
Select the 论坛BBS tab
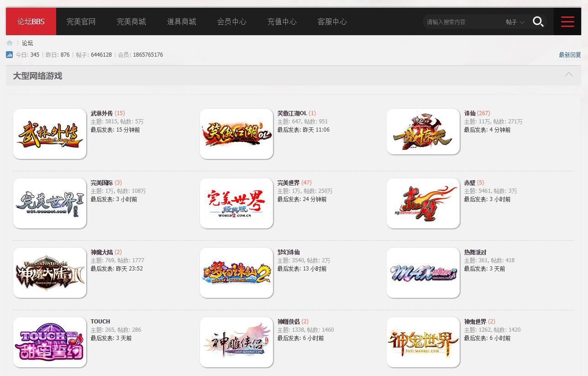(x=31, y=21)
